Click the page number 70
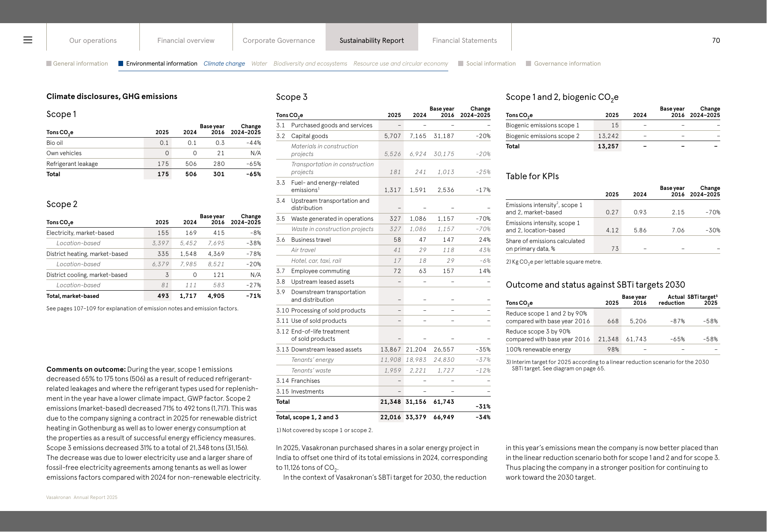This screenshot has height=532, width=767. pos(716,40)
